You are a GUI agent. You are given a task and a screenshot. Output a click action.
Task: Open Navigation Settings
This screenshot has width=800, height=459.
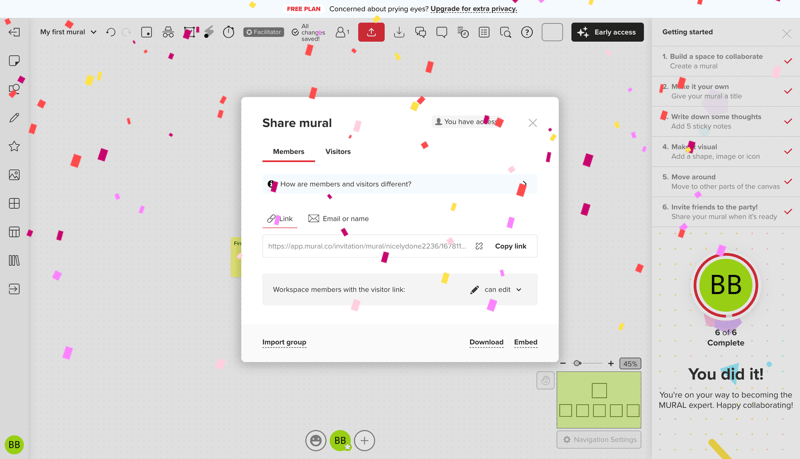pos(599,440)
